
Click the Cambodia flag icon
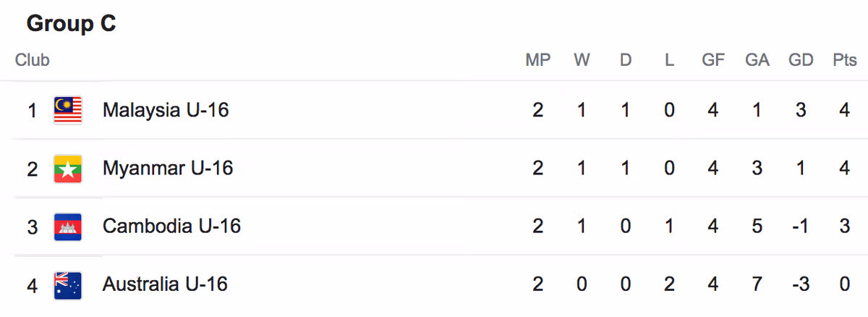(68, 227)
